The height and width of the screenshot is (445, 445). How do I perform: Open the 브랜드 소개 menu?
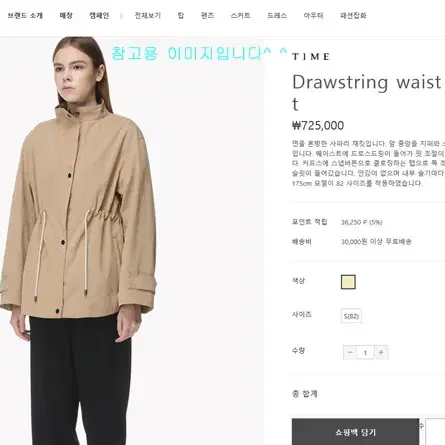(x=25, y=16)
